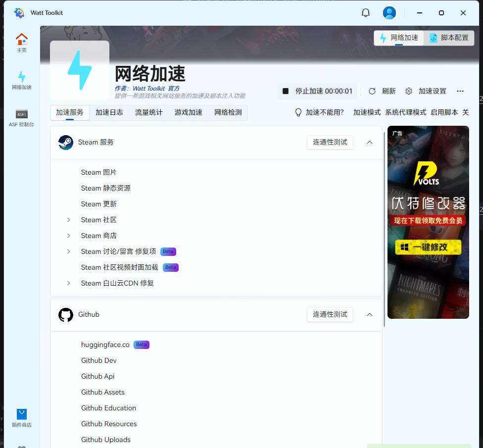Expand the Steam 社区 tree item
Image resolution: width=483 pixels, height=448 pixels.
(x=69, y=220)
